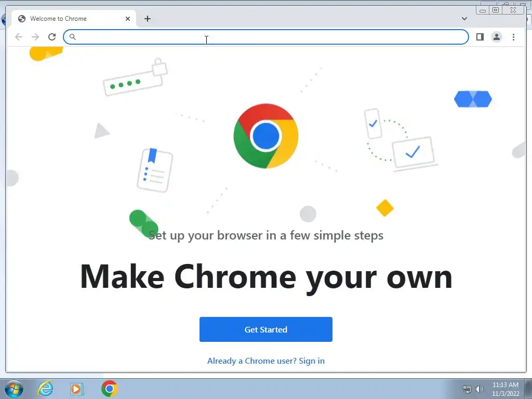Screen dimensions: 532x399
Task: Open Windows Media Player from the taskbar
Action: point(77,389)
